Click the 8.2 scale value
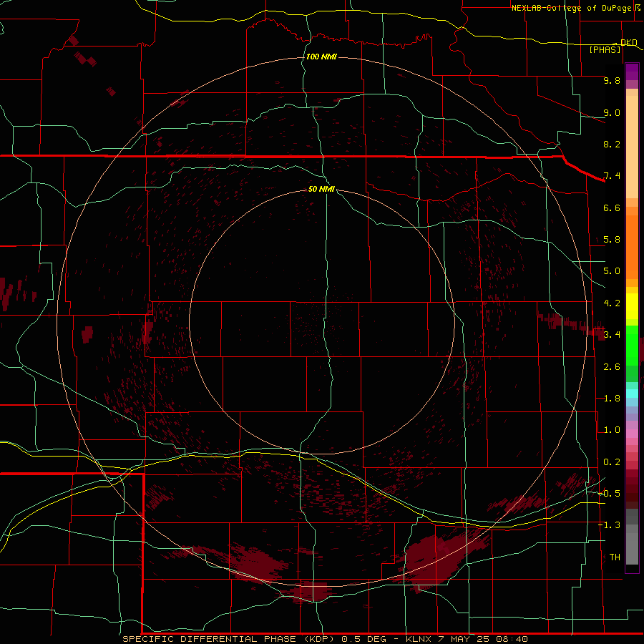The height and width of the screenshot is (644, 644). (612, 144)
